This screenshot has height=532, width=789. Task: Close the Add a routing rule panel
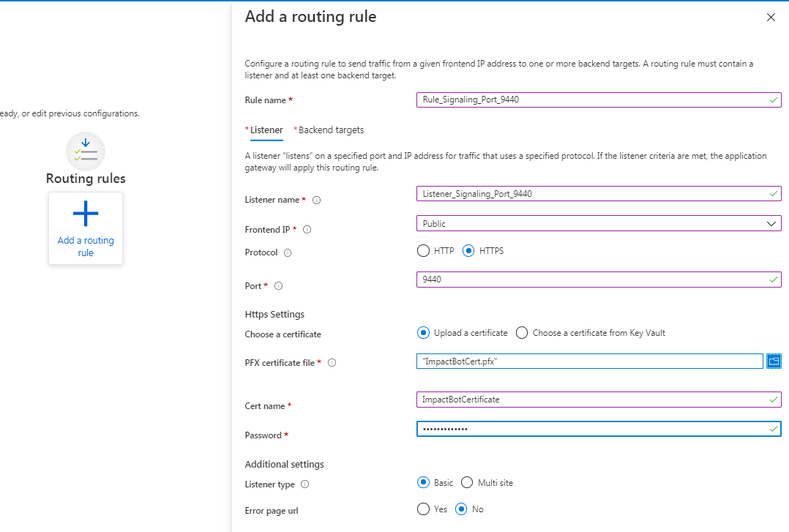pos(771,18)
